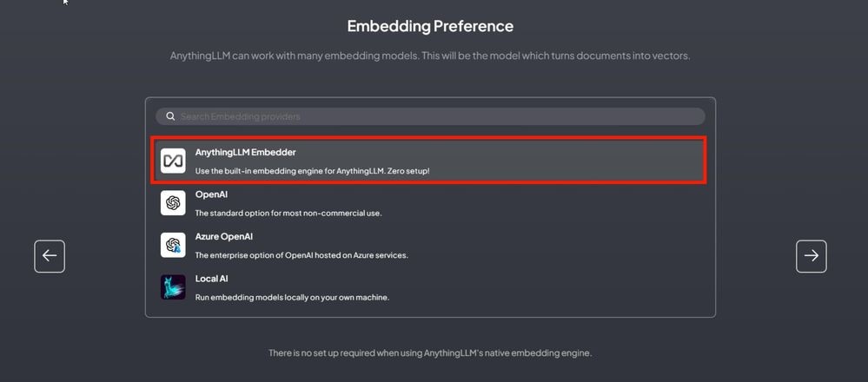Click the OpenAI logo icon
This screenshot has width=868, height=382.
pyautogui.click(x=173, y=203)
